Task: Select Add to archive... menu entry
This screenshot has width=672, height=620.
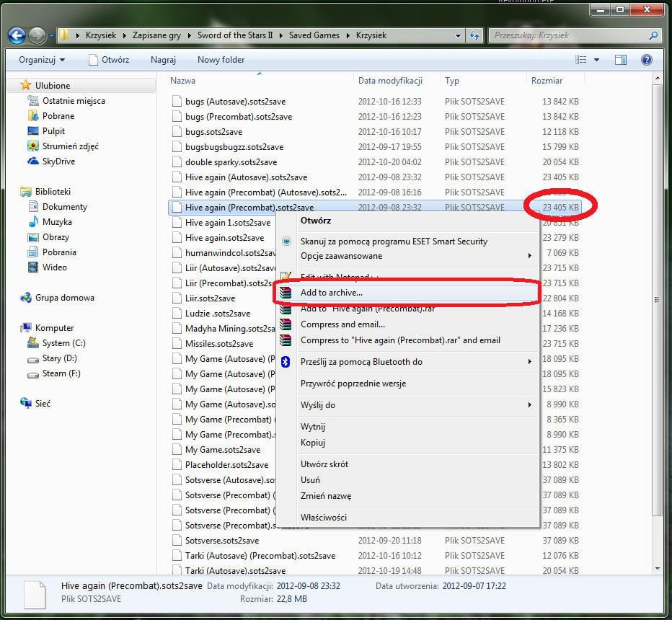Action: pyautogui.click(x=407, y=293)
